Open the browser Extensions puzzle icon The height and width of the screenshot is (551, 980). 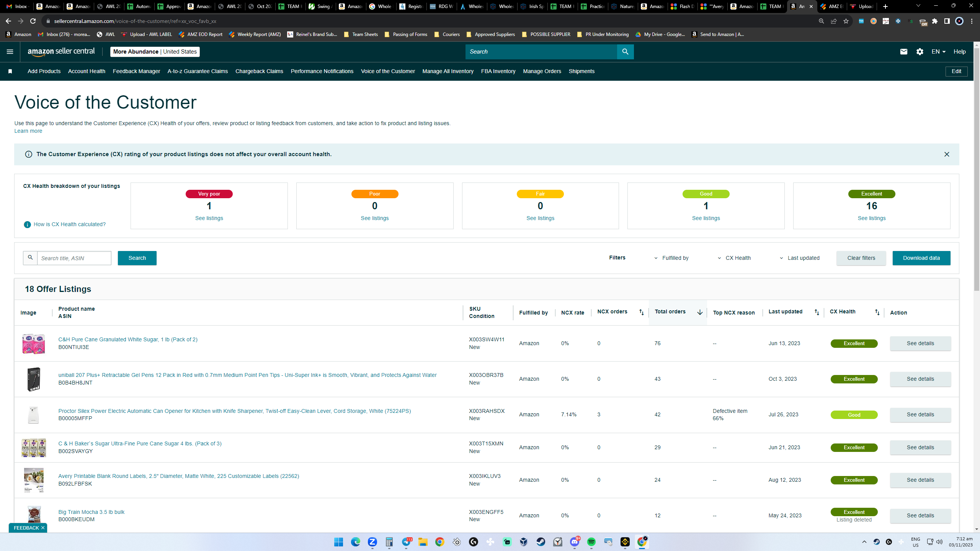935,21
